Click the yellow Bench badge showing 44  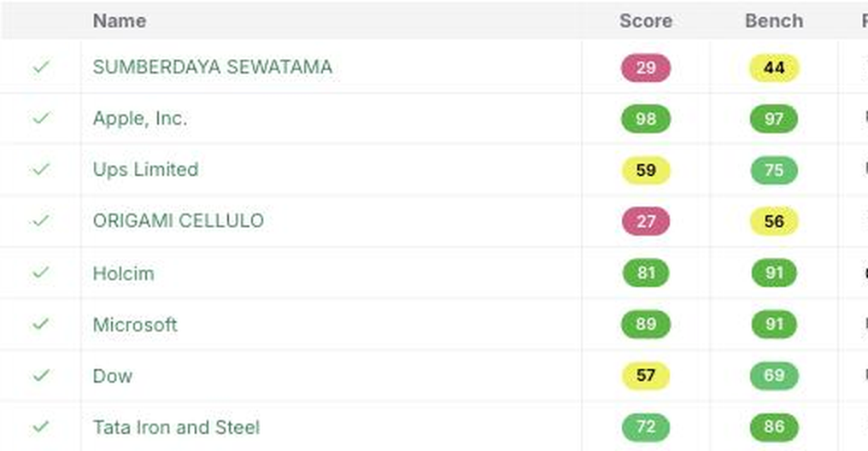click(774, 67)
